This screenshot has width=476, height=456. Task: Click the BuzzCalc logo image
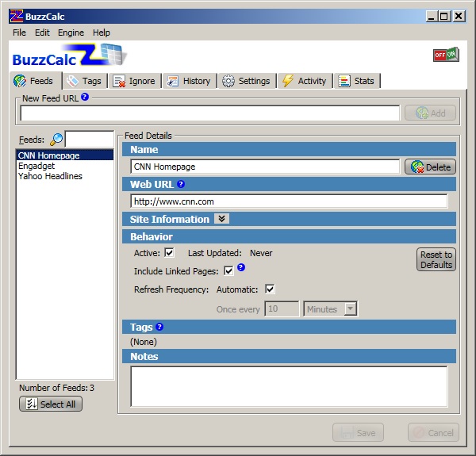point(69,56)
